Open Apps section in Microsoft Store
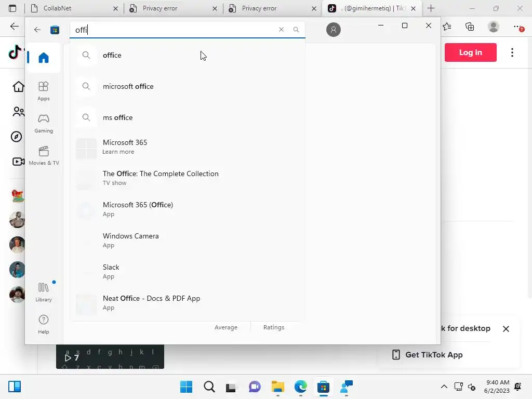Image resolution: width=532 pixels, height=399 pixels. point(44,91)
